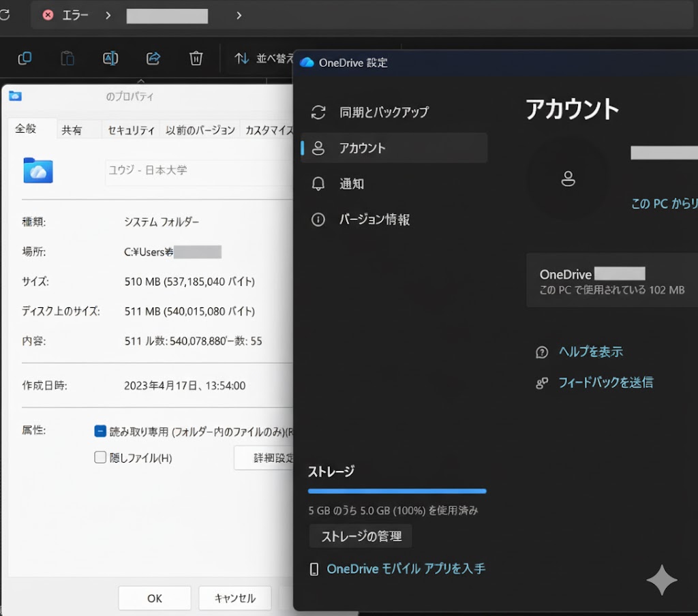
Task: Click the account profile avatar icon
Action: 568,179
